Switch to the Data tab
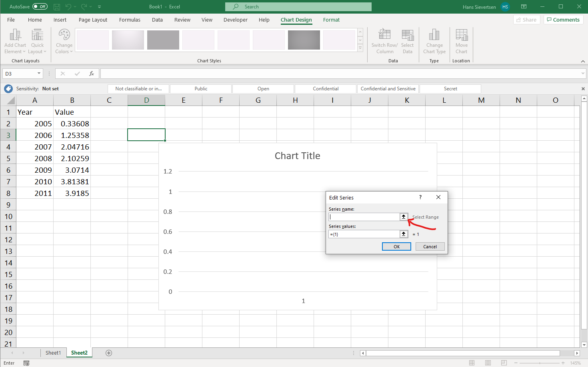This screenshot has width=588, height=367. tap(157, 20)
